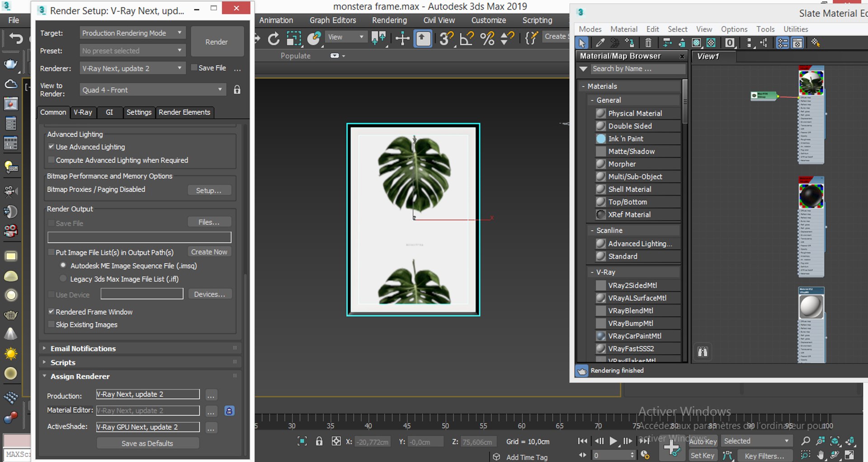Click the selection lock toggle on the status bar
The image size is (868, 462).
pos(319,441)
